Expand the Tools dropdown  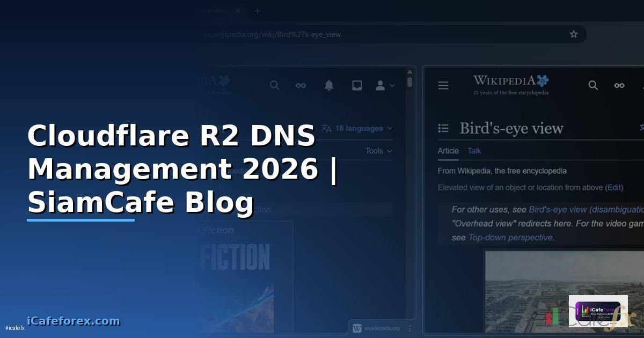point(378,151)
